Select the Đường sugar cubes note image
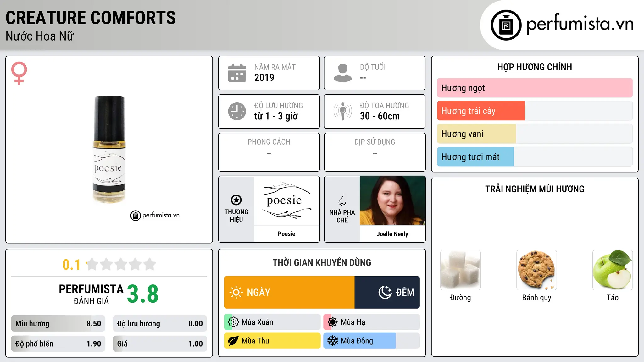The width and height of the screenshot is (644, 362). coord(460,270)
